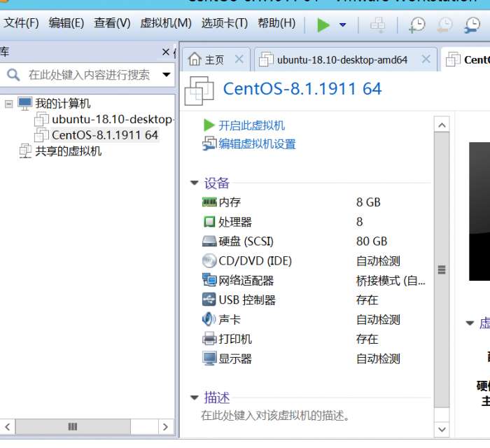Select the 硬盘 (SCSI) device label
490x448 pixels.
pos(246,241)
